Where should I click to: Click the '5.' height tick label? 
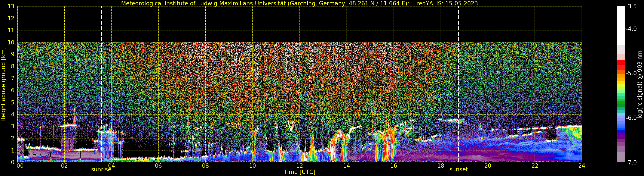pyautogui.click(x=13, y=102)
